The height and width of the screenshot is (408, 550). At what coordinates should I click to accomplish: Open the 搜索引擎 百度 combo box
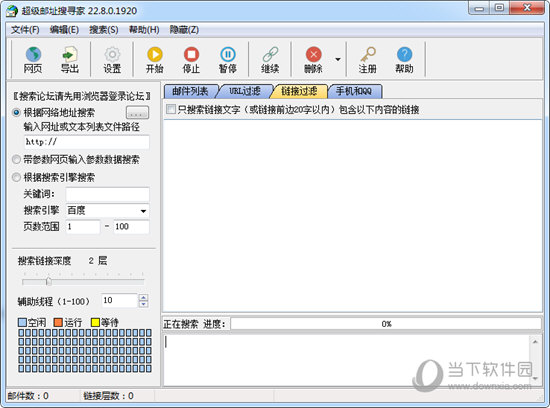coord(107,210)
